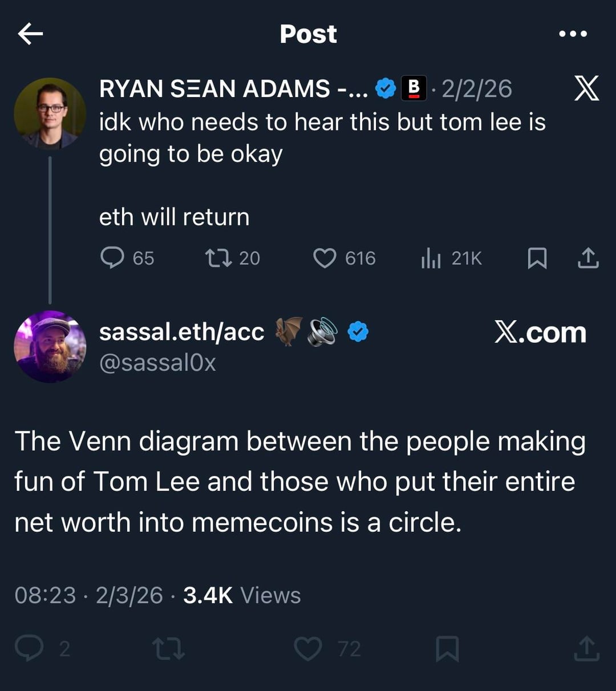Open sassal.eth profile avatar
The image size is (616, 691).
(50, 346)
